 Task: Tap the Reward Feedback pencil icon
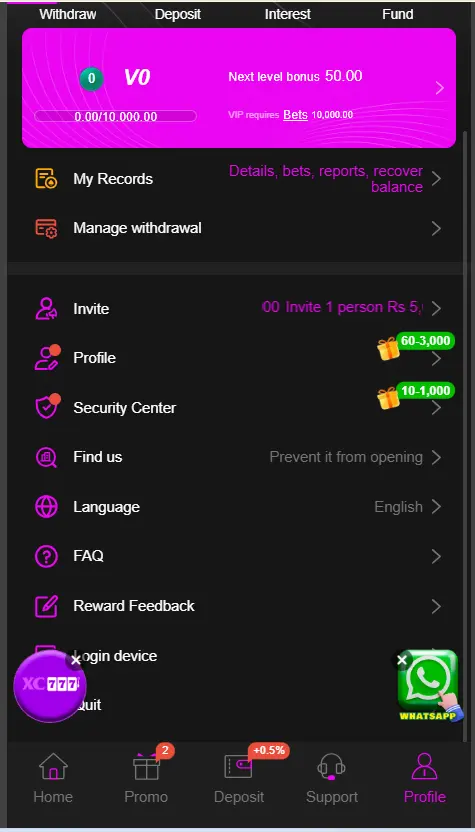point(46,605)
